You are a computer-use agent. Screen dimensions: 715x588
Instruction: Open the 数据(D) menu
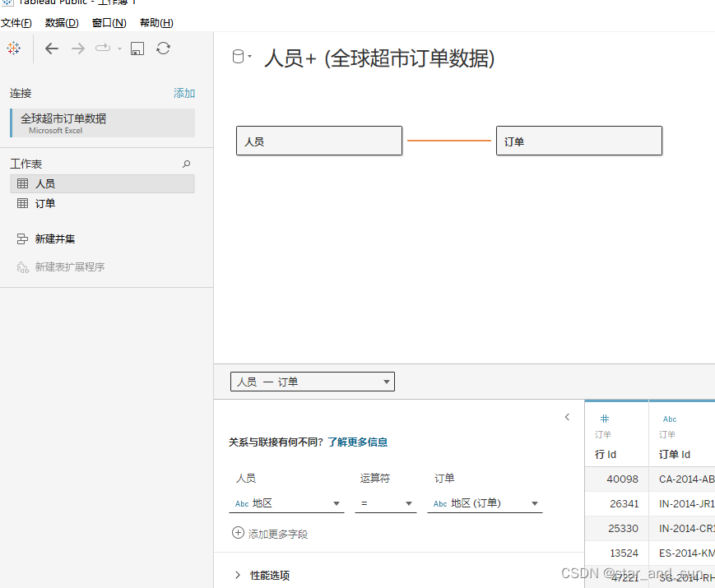(61, 22)
